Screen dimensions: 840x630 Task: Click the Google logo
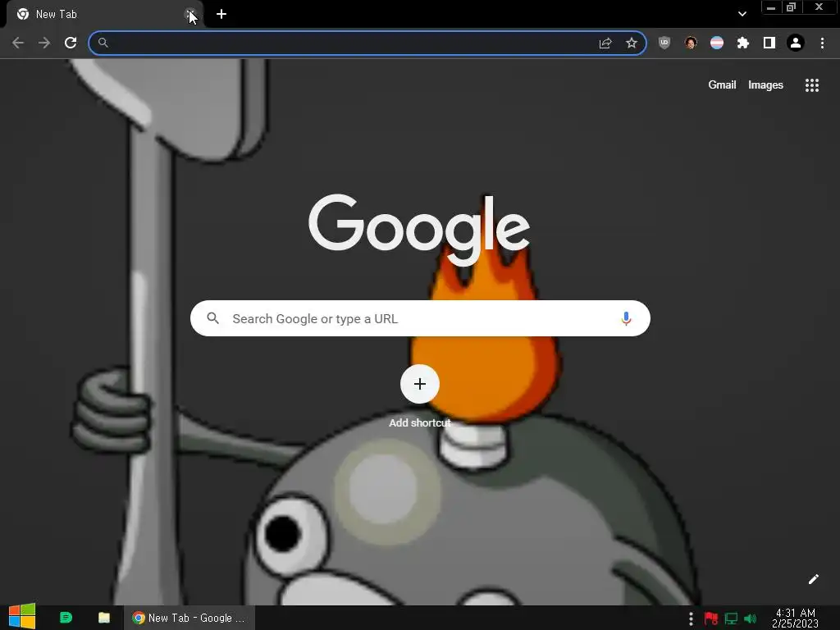pyautogui.click(x=419, y=230)
